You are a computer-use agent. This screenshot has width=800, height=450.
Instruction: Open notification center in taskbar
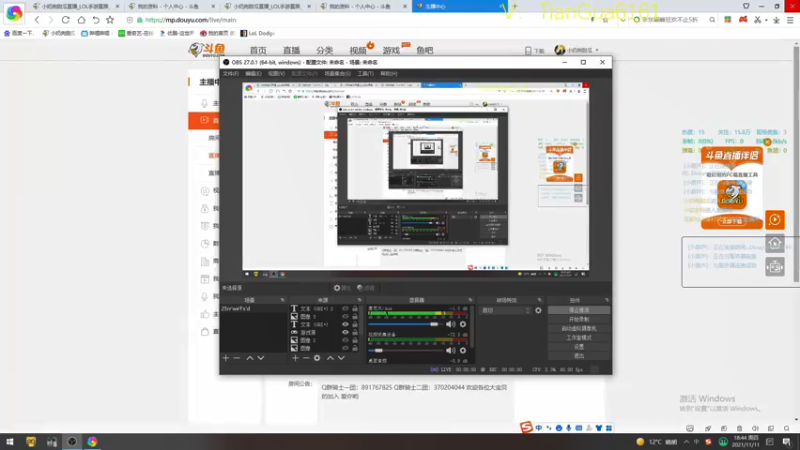pyautogui.click(x=787, y=442)
